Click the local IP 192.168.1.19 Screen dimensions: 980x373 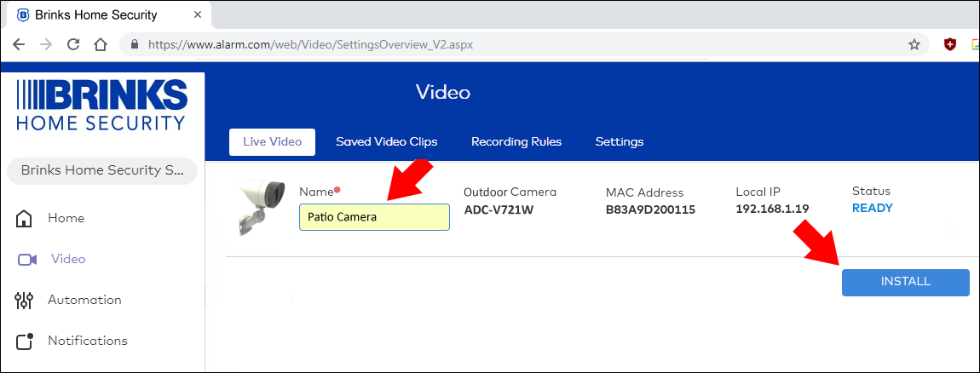coord(773,209)
